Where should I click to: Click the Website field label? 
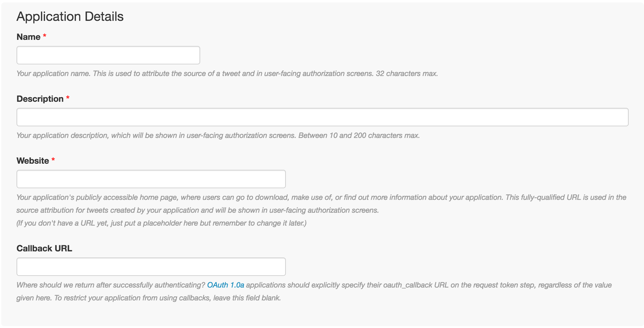point(33,161)
